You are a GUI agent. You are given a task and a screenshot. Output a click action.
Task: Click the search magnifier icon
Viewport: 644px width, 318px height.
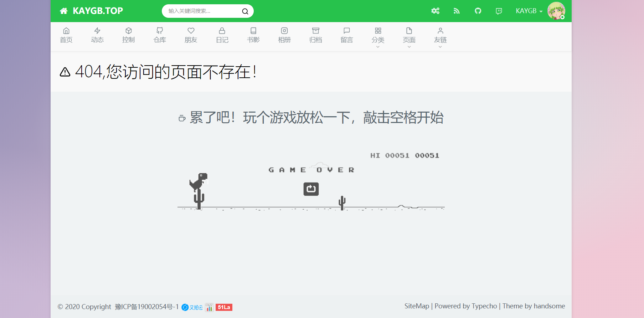(x=245, y=11)
